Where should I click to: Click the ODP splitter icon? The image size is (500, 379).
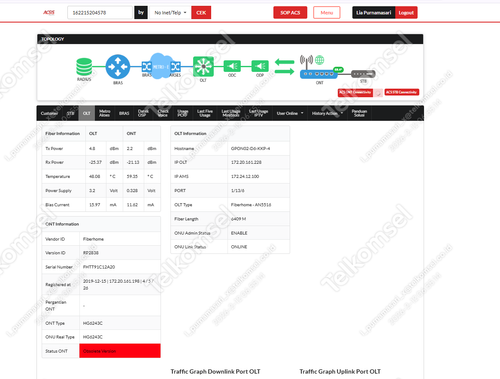point(260,66)
